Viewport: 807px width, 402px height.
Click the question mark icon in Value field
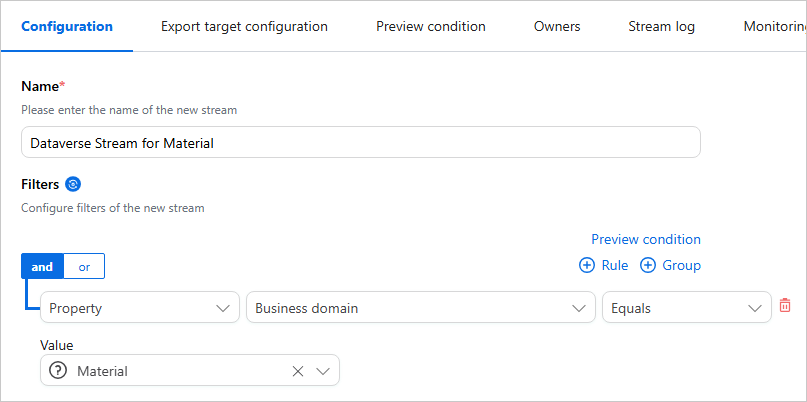tap(58, 370)
